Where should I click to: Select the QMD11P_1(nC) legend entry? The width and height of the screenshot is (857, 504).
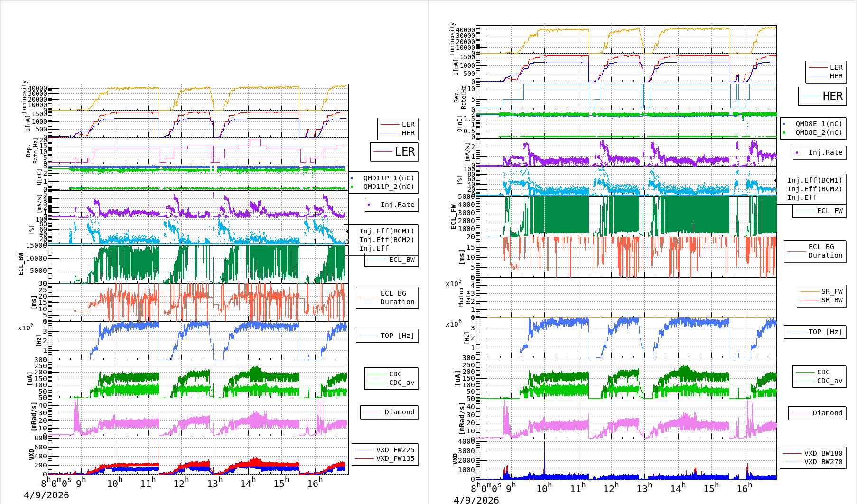coord(388,178)
